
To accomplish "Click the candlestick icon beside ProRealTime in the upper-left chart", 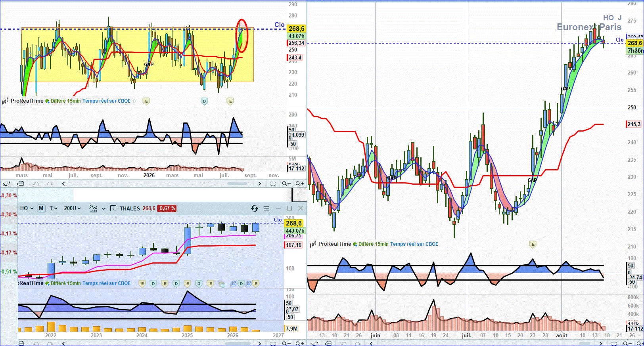I will pos(5,101).
